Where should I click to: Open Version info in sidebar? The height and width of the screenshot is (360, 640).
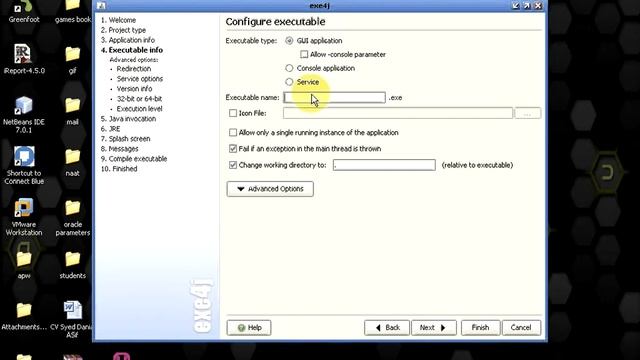(x=134, y=89)
